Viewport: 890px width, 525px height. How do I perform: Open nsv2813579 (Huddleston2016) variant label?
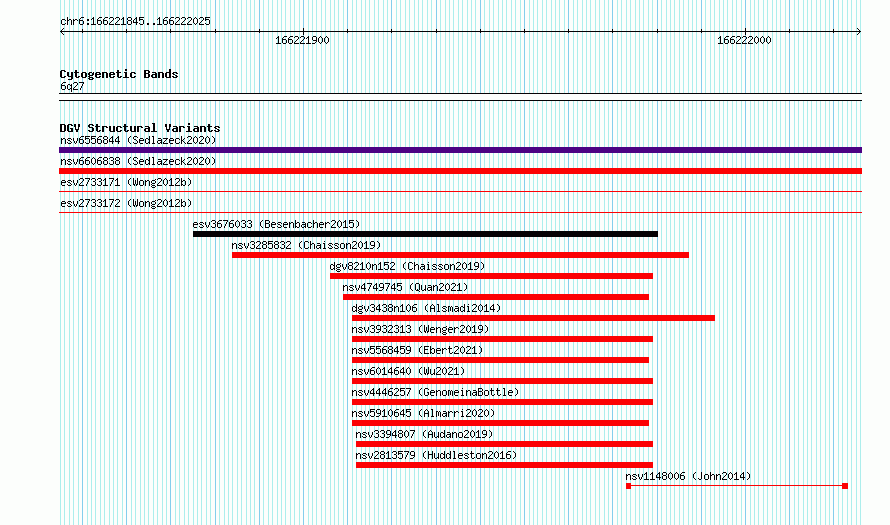[436, 455]
